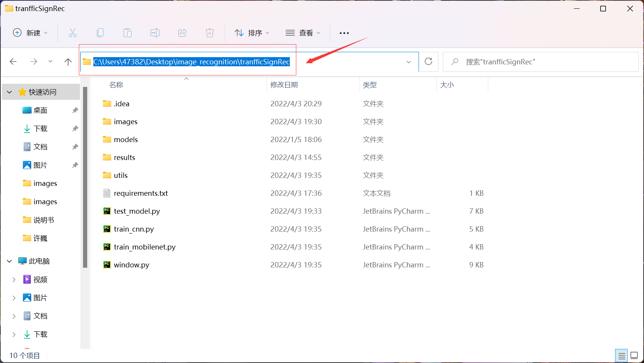Unpin Desktop (桌面) using pin icon
This screenshot has height=363, width=644.
(75, 110)
